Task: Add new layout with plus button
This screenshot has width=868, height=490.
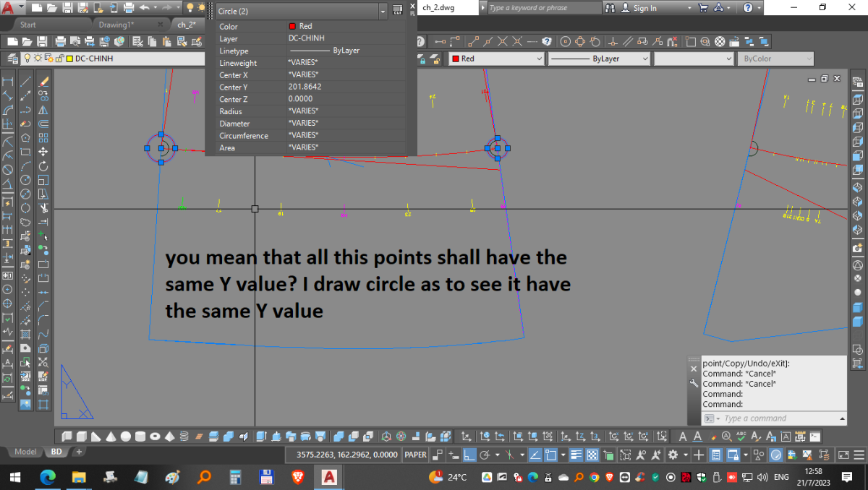Action: 79,452
